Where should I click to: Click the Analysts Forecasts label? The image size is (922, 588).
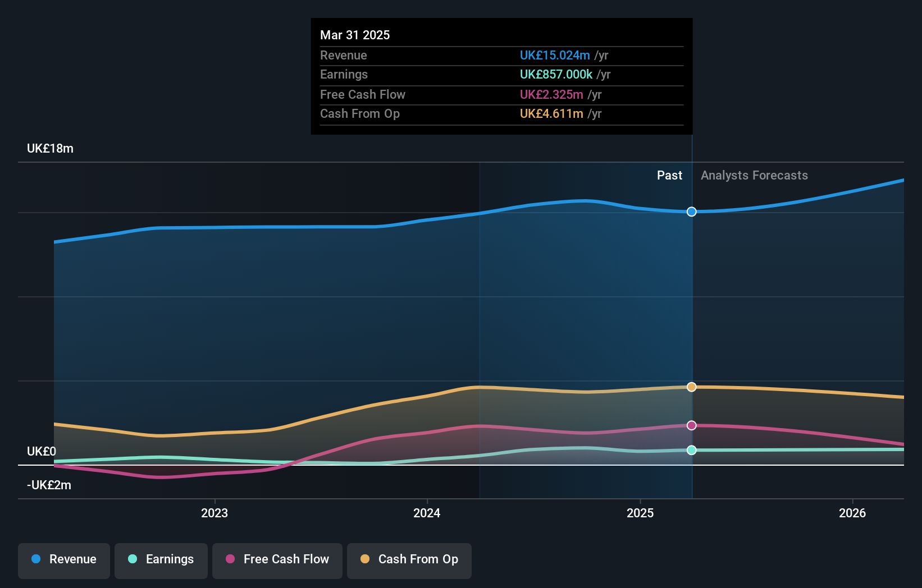click(x=754, y=176)
